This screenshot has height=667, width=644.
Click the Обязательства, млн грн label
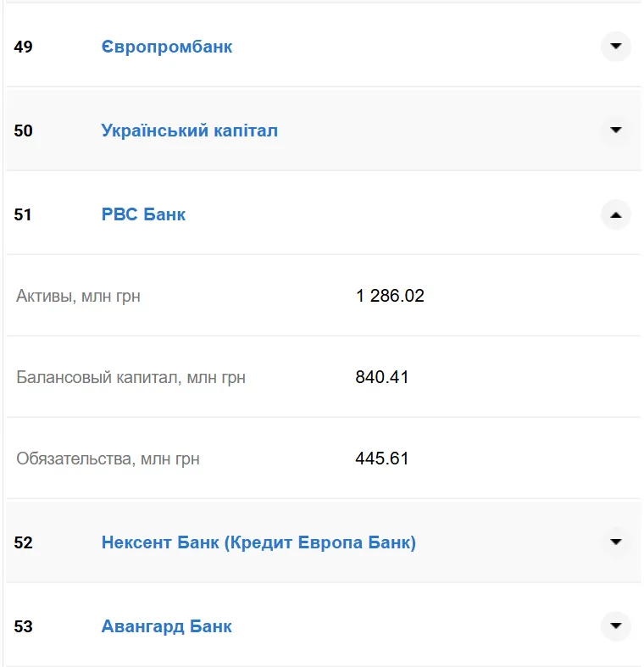click(108, 459)
